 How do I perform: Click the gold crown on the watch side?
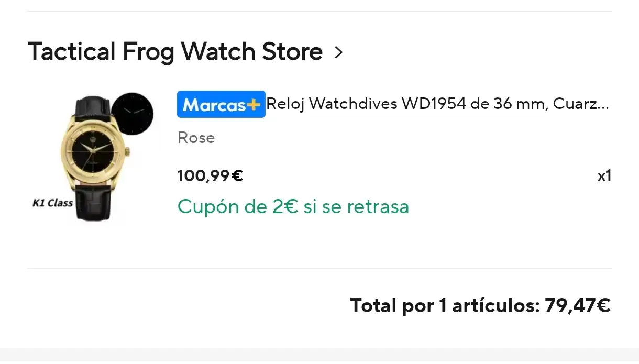[x=127, y=152]
